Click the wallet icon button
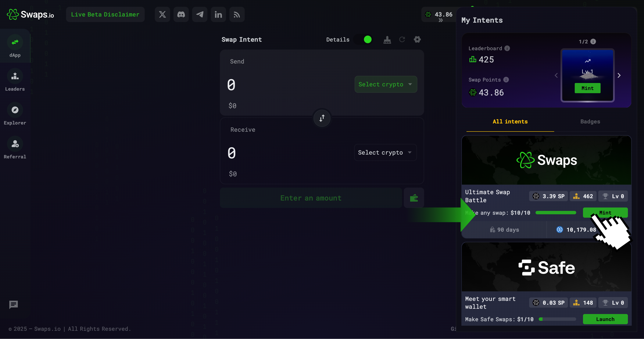The width and height of the screenshot is (644, 339). click(x=414, y=198)
